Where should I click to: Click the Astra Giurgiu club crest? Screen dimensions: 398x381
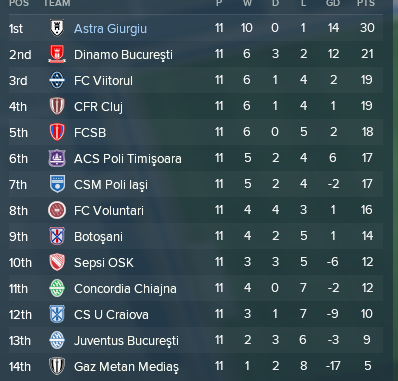[x=57, y=28]
